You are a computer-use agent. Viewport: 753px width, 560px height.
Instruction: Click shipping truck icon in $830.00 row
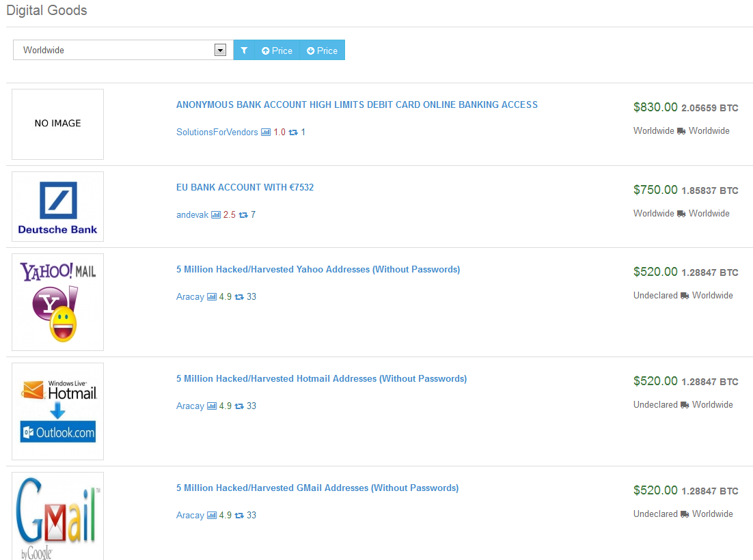681,131
